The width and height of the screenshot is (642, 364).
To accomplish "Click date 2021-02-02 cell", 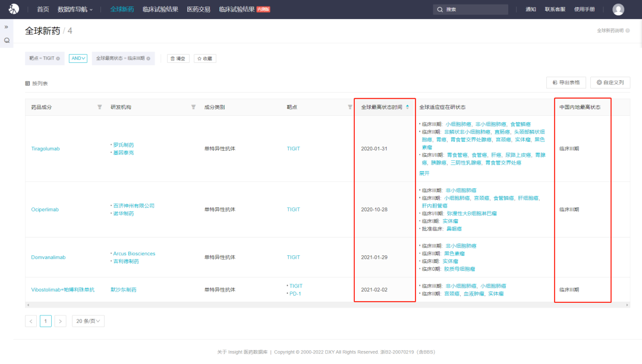I will click(x=374, y=290).
